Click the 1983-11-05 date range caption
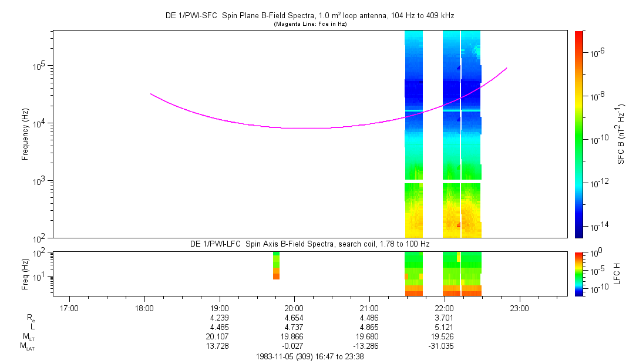 [309, 356]
